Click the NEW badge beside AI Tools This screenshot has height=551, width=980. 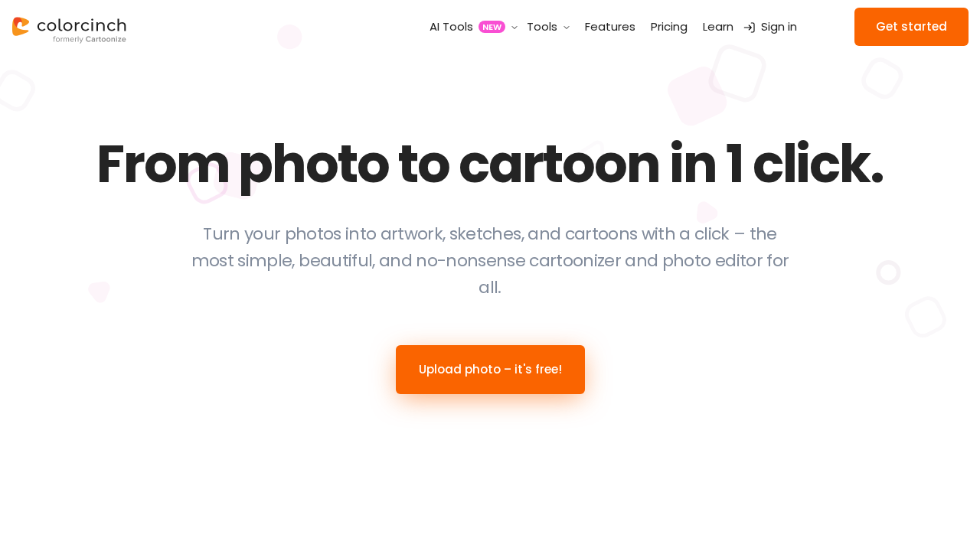pos(491,25)
